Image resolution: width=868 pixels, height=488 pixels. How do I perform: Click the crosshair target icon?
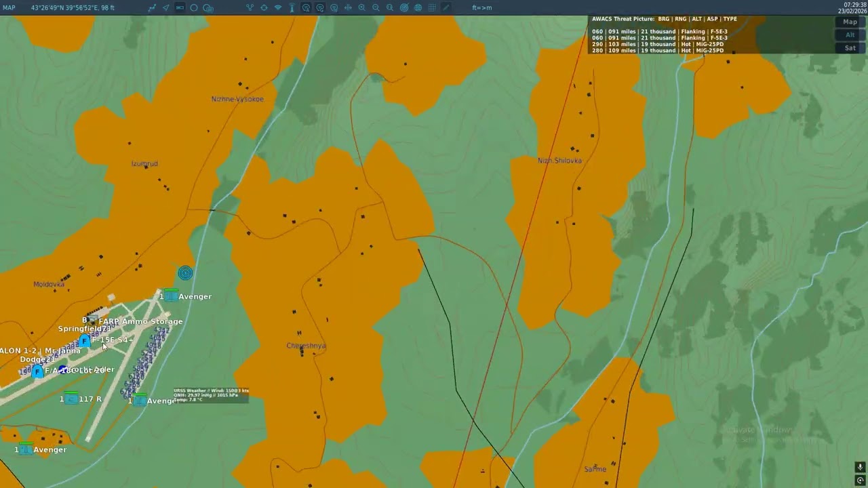click(x=264, y=7)
